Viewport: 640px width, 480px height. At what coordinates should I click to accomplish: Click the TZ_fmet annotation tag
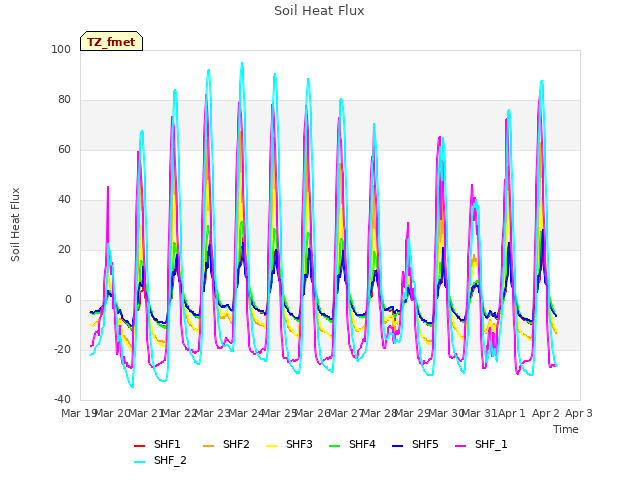click(x=111, y=42)
